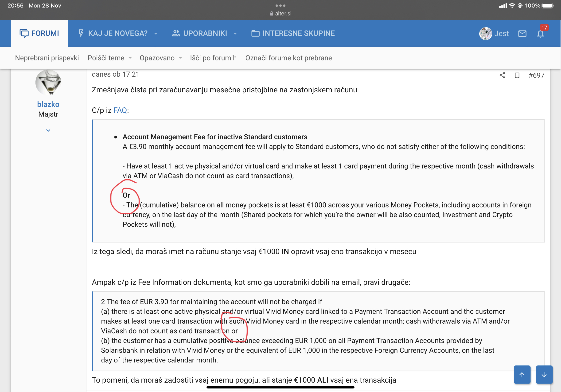
Task: Share post #697 via share icon
Action: click(x=502, y=75)
